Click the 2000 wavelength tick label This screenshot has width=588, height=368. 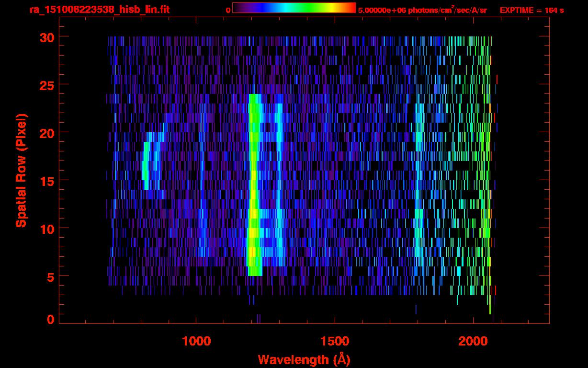click(x=473, y=341)
